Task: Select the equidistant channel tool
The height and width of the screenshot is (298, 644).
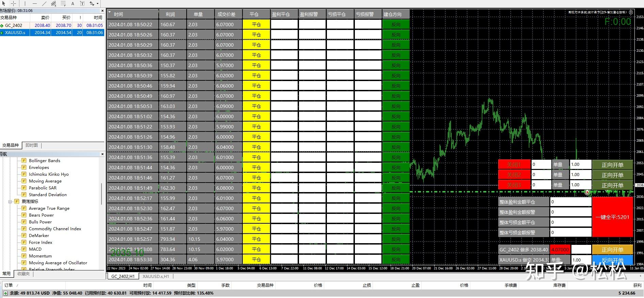Action: (54, 3)
